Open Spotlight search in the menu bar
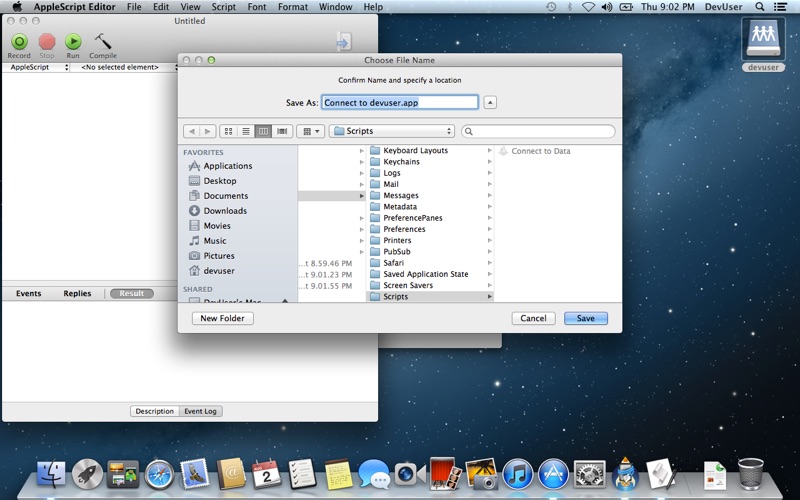Viewport: 800px width, 500px height. click(x=760, y=7)
